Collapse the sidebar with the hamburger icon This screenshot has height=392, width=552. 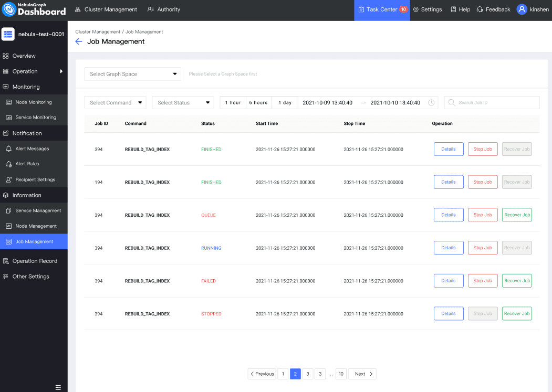point(58,387)
